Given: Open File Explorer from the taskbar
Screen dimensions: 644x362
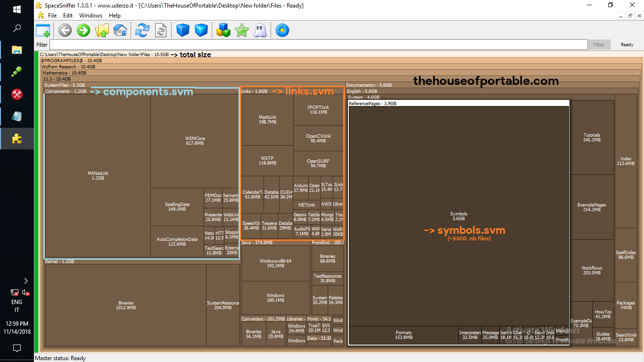Looking at the screenshot, I should pos(17,50).
